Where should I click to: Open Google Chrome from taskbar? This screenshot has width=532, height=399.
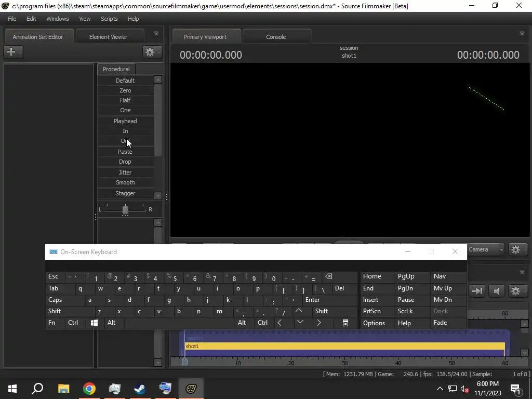(89, 389)
